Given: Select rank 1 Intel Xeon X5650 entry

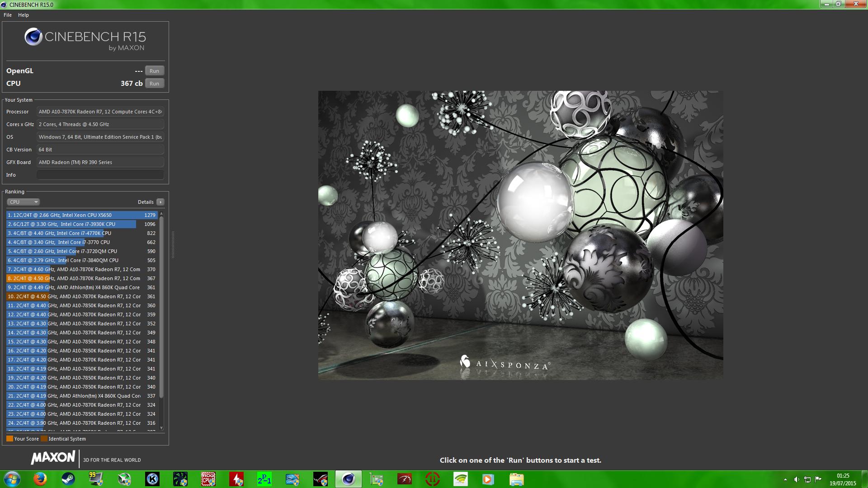Looking at the screenshot, I should [82, 215].
